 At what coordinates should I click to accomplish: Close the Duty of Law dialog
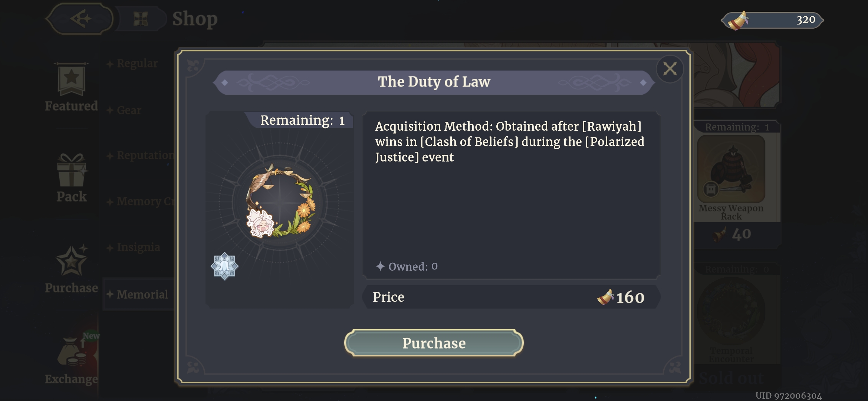click(x=670, y=69)
